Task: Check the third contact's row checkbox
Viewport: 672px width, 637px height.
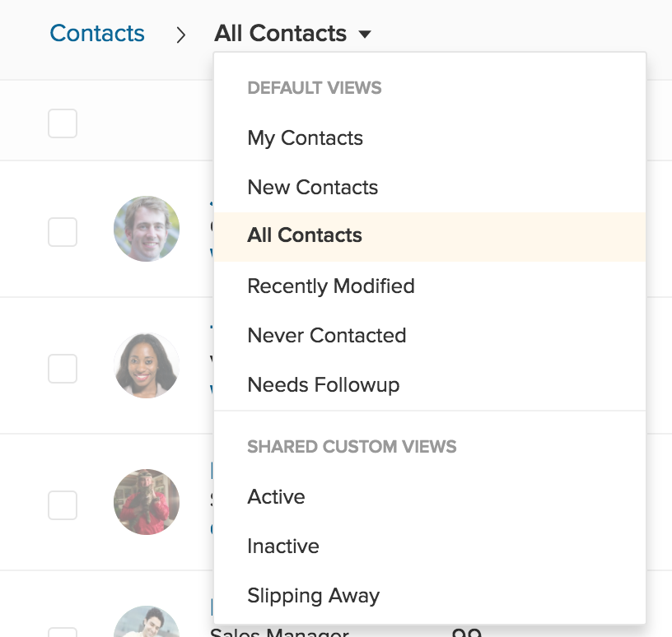Action: [x=63, y=504]
